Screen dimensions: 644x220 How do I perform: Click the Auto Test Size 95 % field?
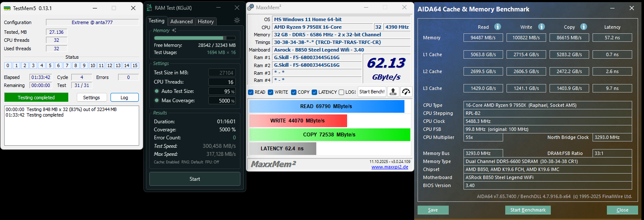pos(222,91)
